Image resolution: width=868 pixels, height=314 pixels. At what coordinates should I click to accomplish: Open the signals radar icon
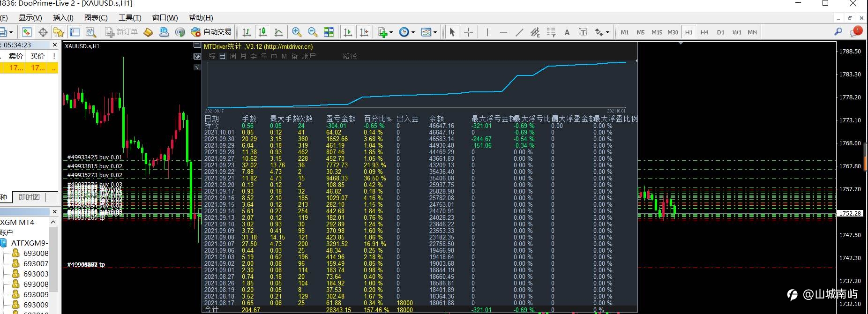tap(180, 32)
